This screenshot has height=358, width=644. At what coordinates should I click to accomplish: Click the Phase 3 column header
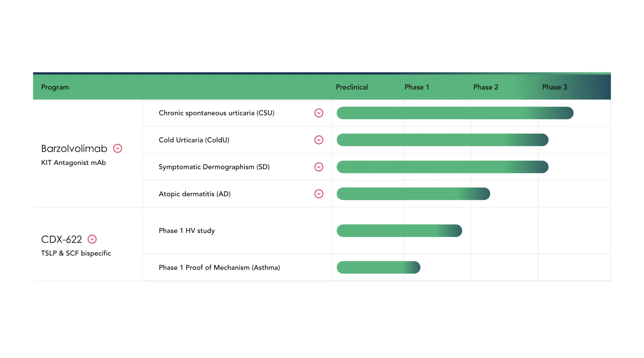click(x=554, y=87)
